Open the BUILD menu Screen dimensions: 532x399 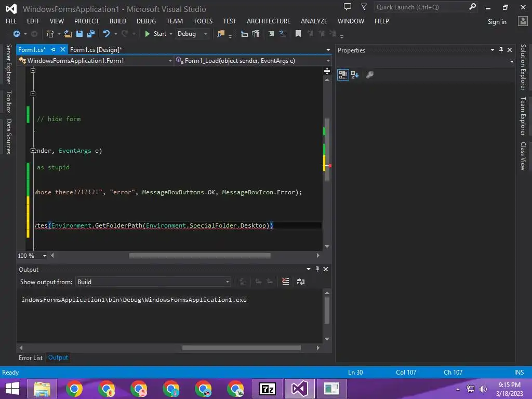pyautogui.click(x=118, y=21)
